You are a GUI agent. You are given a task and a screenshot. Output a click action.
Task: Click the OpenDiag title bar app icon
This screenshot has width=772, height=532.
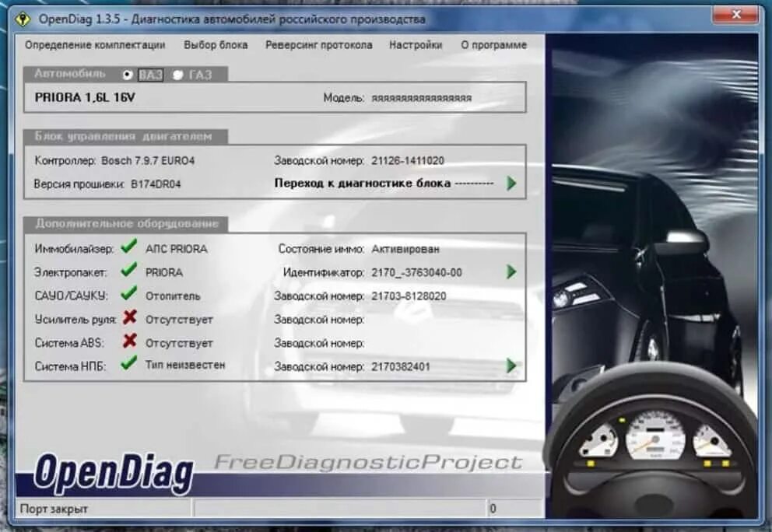[x=22, y=19]
